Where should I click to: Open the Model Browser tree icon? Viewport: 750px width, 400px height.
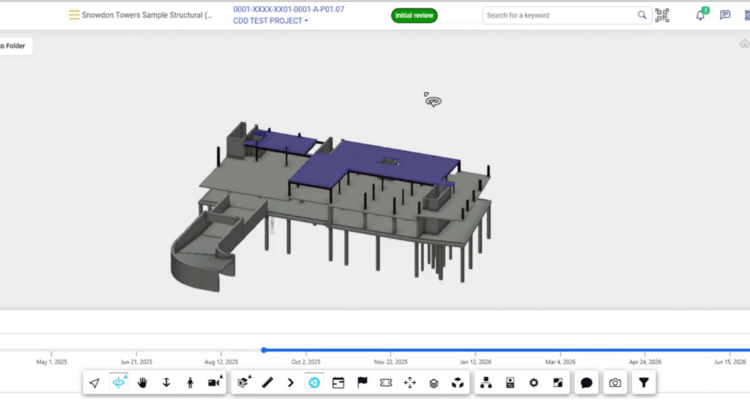[x=486, y=382]
